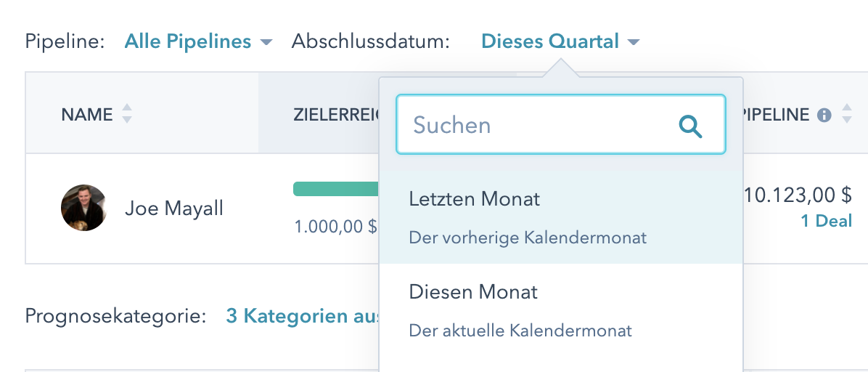Click the caret arrow after Alle Pipelines
868x372 pixels.
(x=266, y=42)
